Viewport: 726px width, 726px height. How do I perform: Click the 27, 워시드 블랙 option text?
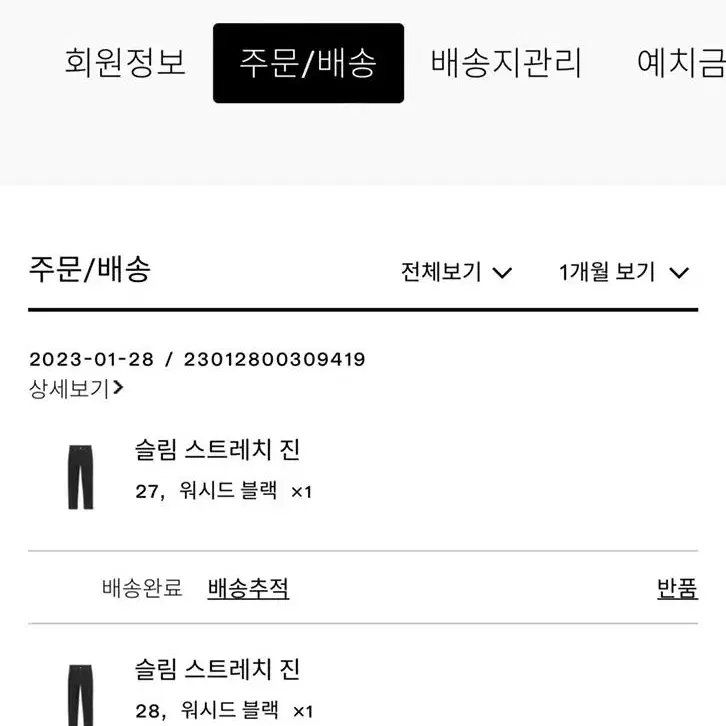pos(206,490)
